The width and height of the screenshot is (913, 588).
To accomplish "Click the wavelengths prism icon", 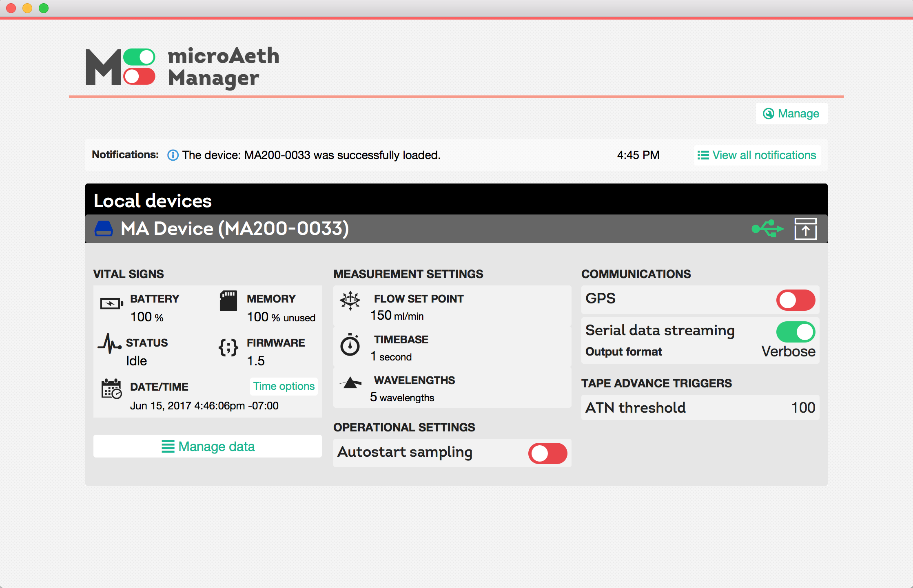I will (350, 382).
